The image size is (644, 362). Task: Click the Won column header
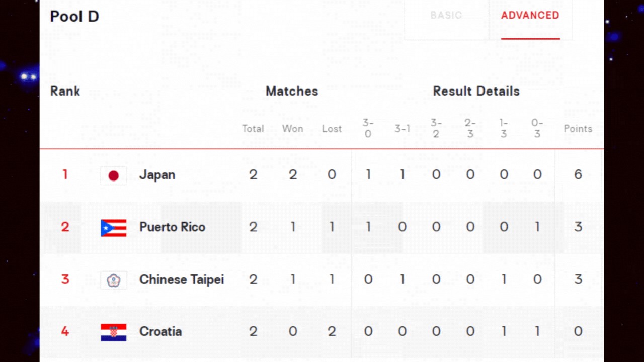click(293, 129)
